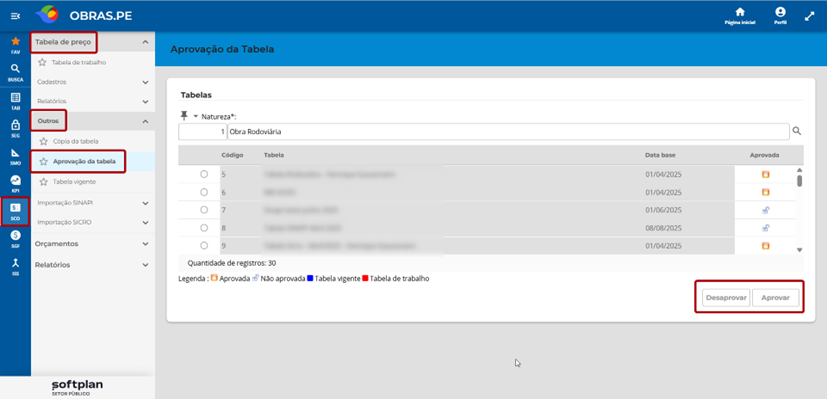Viewport: 827px width, 399px height.
Task: Click the magnifier beside Natureza field
Action: tap(797, 131)
